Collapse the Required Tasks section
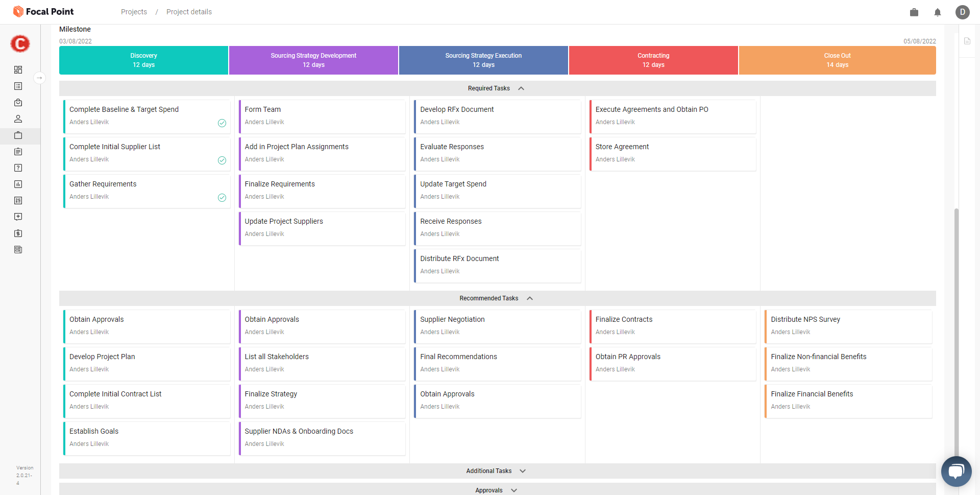 521,88
